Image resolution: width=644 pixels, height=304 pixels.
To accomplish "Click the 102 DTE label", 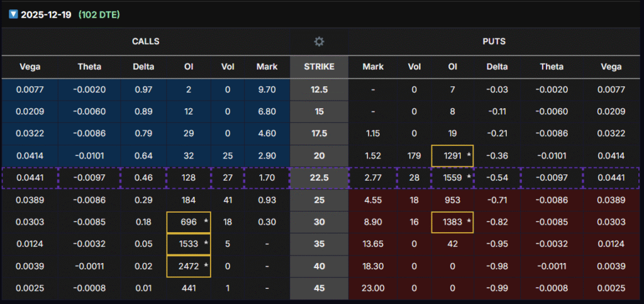I will coord(99,14).
